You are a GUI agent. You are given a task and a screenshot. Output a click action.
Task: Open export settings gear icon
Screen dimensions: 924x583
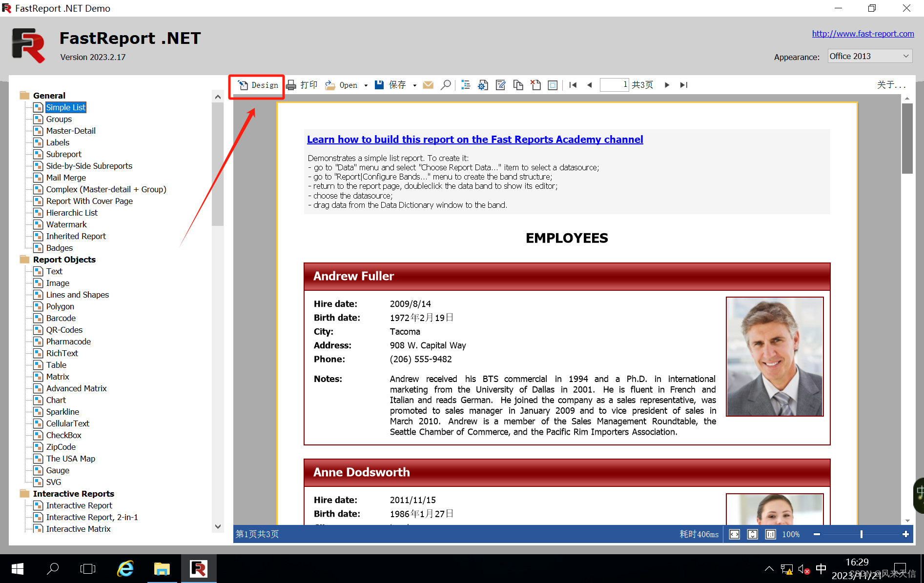[483, 84]
